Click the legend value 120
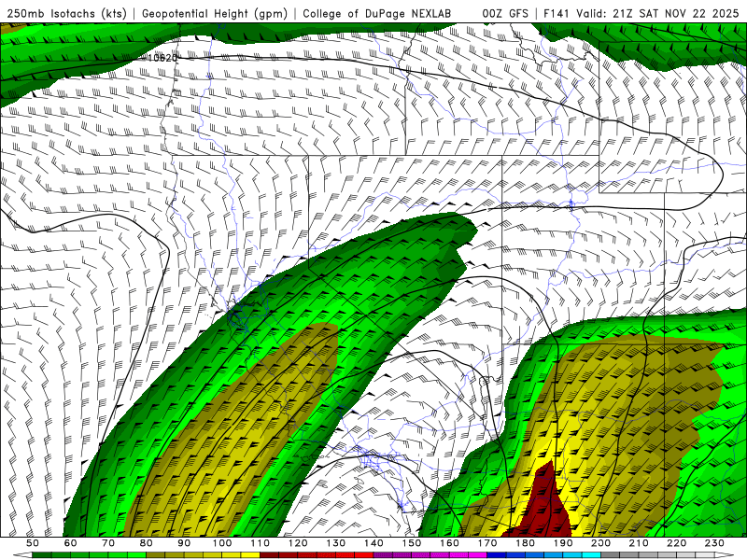Image resolution: width=747 pixels, height=560 pixels. click(x=298, y=543)
